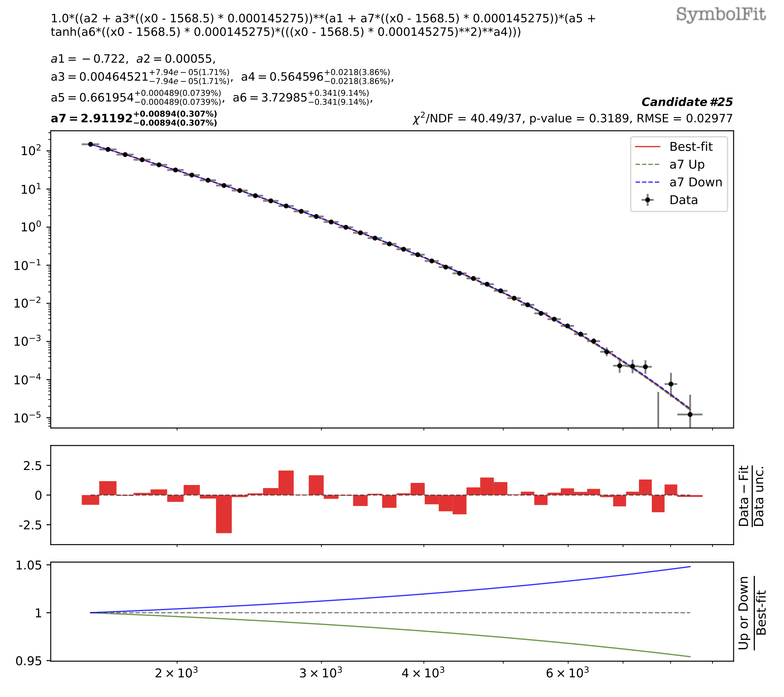Click the 2 × 10³ x-axis tick label
Image resolution: width=784 pixels, height=697 pixels.
176,672
